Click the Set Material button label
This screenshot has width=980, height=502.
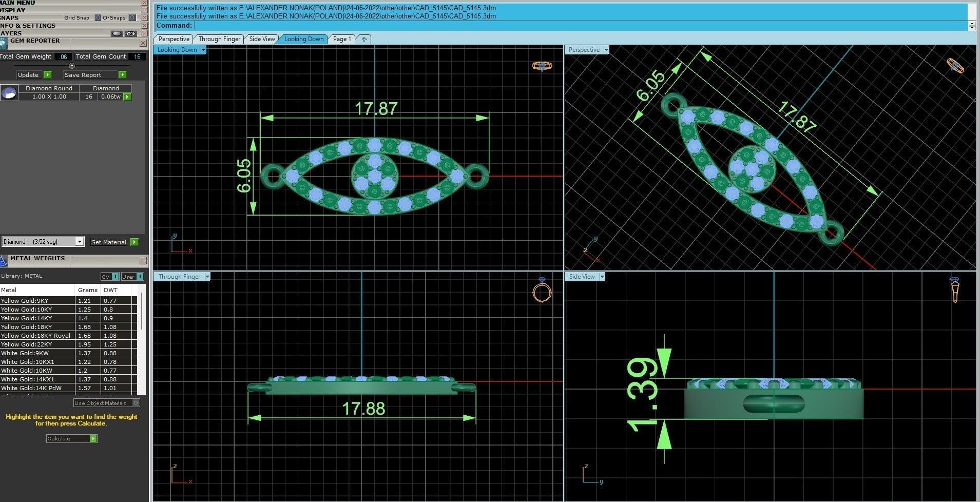(x=108, y=242)
